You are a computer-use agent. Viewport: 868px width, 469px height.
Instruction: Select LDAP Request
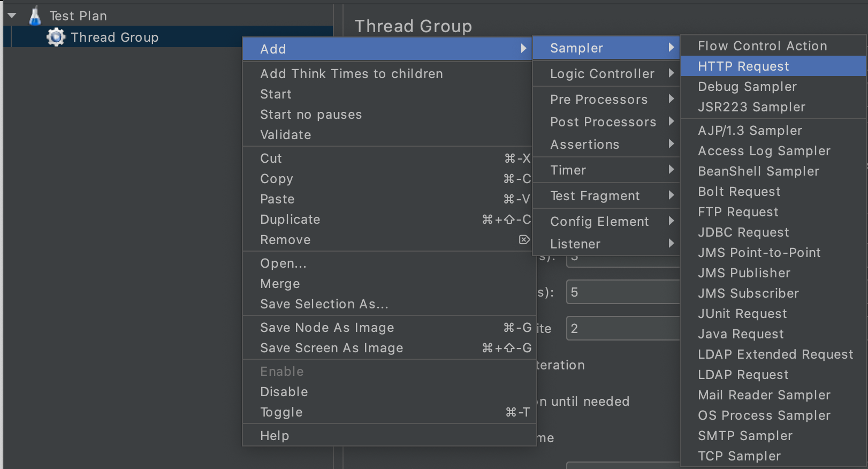773,374
